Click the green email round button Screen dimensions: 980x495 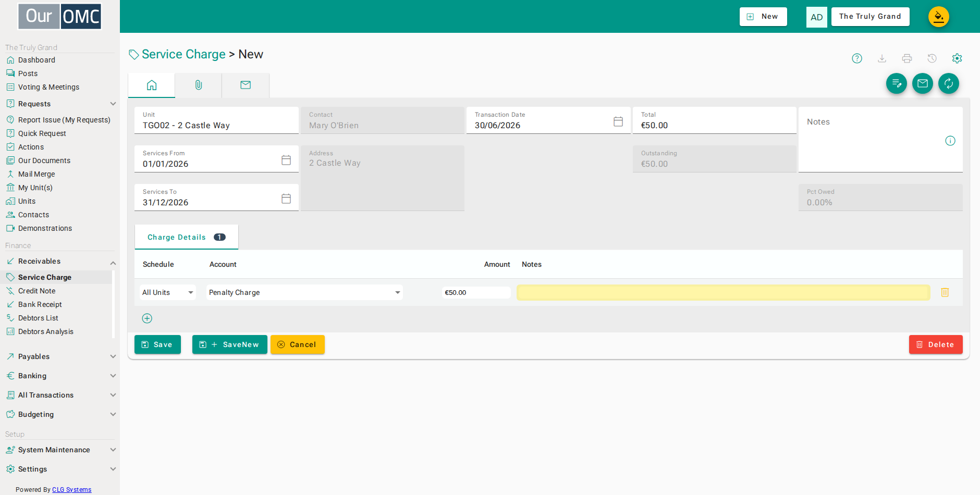[923, 83]
